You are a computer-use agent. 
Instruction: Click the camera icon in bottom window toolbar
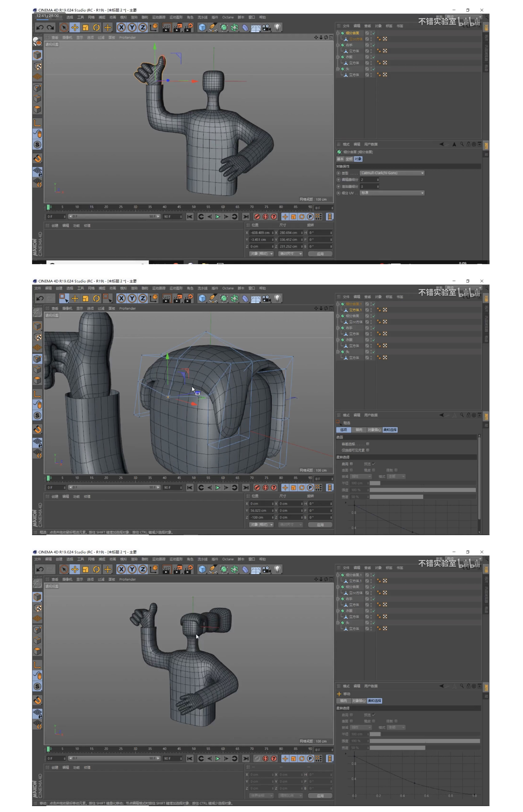267,570
